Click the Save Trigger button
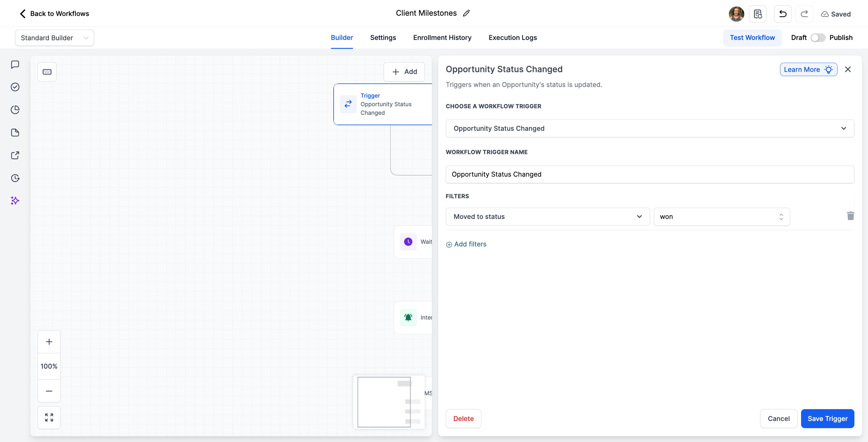Screen dimensions: 868x442 (827, 418)
